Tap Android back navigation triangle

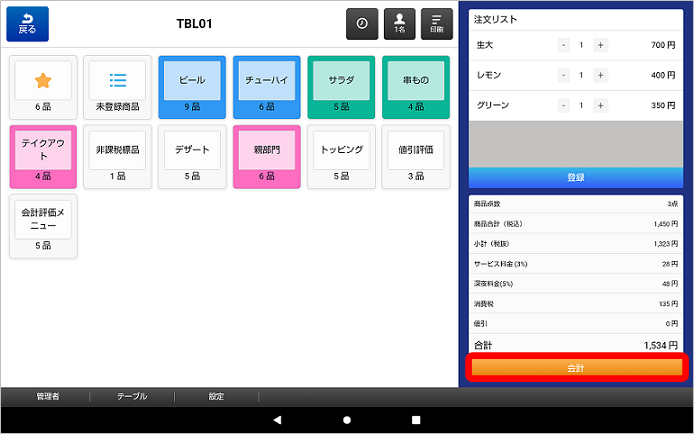pos(277,419)
